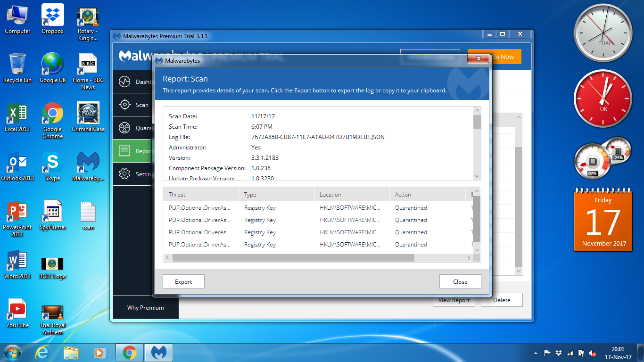Click the red UK clock gadget
Viewport: 644px width, 362px height.
point(603,99)
